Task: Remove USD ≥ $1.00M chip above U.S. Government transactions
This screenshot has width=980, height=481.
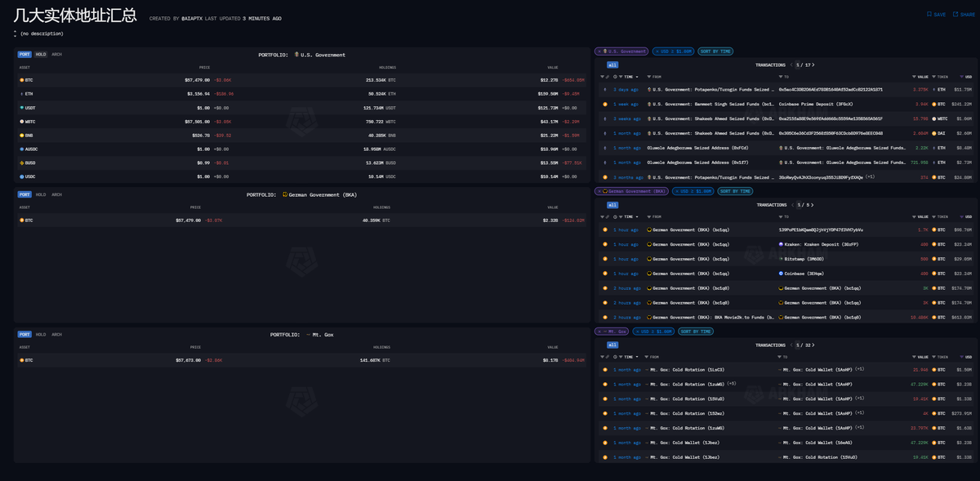Action: click(656, 51)
